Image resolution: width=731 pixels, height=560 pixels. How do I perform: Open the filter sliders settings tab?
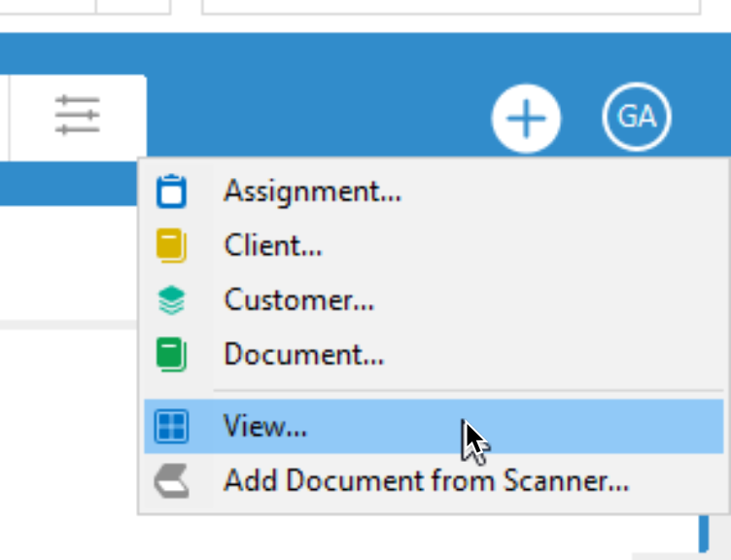[x=78, y=115]
